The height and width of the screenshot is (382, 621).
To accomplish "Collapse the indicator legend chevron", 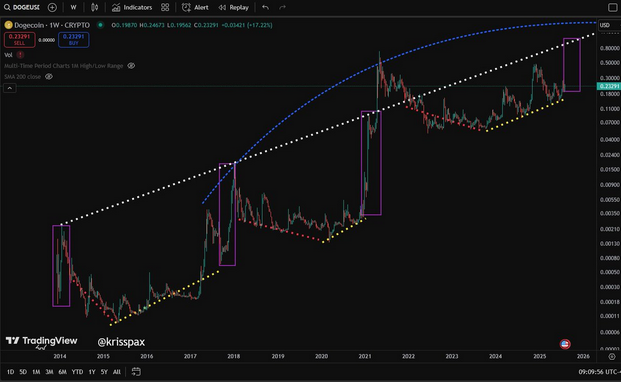I will [10, 88].
